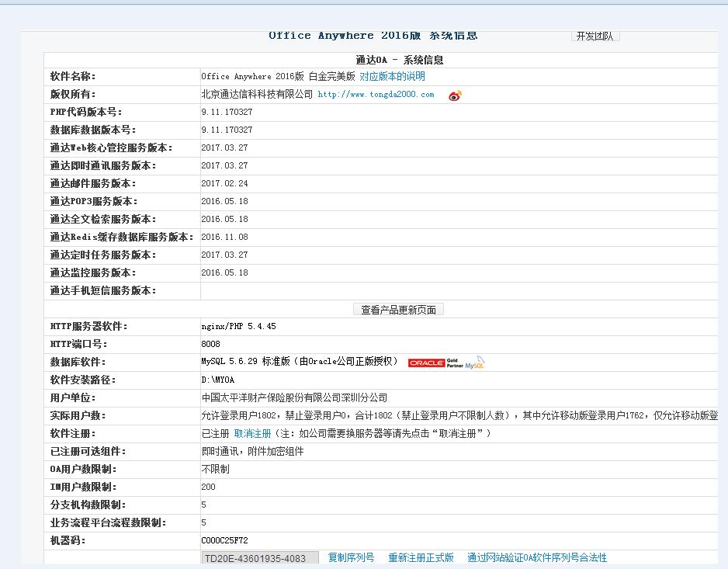Click the serial number field TD20E-43601935-4083
Image resolution: width=728 pixels, height=569 pixels.
pos(260,558)
